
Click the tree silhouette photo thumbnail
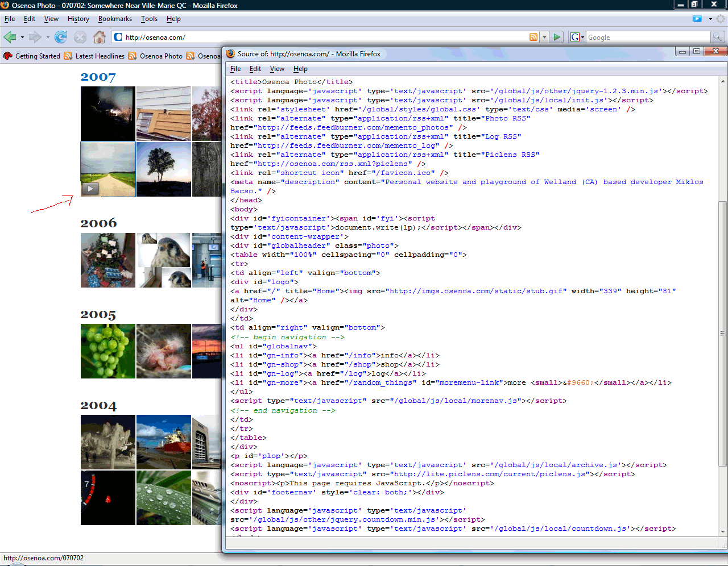click(x=164, y=169)
